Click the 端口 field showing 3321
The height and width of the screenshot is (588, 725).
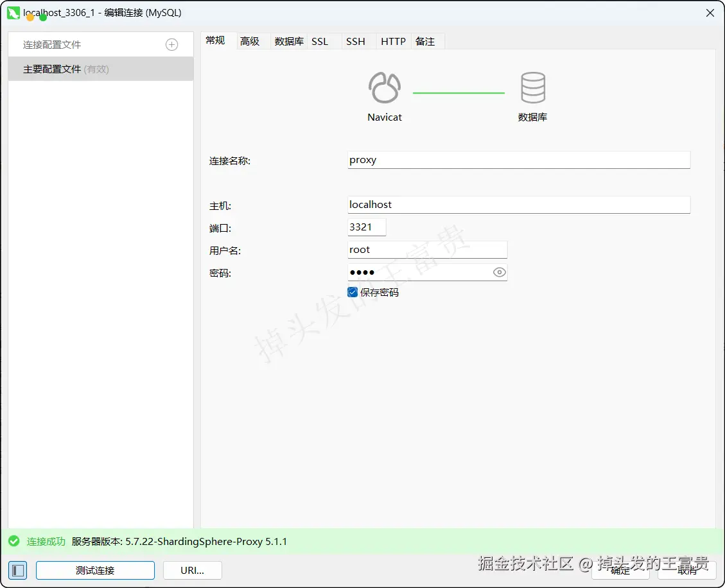[x=367, y=227]
